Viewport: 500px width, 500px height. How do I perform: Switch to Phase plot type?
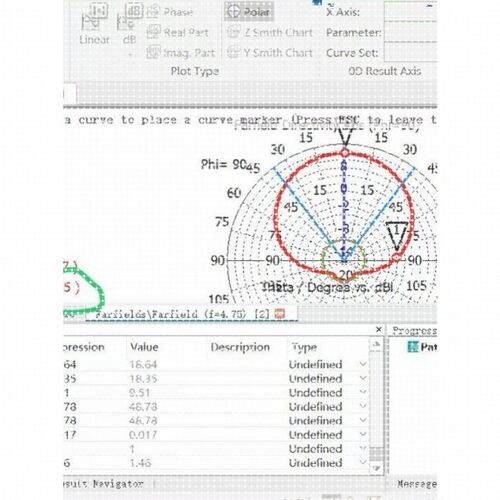(170, 12)
